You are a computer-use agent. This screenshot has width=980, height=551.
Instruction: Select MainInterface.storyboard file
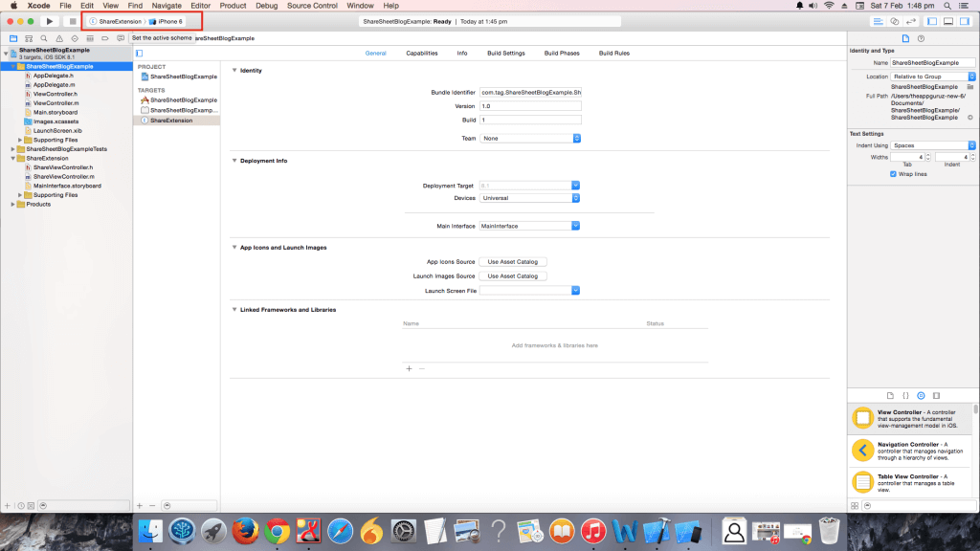pyautogui.click(x=67, y=186)
